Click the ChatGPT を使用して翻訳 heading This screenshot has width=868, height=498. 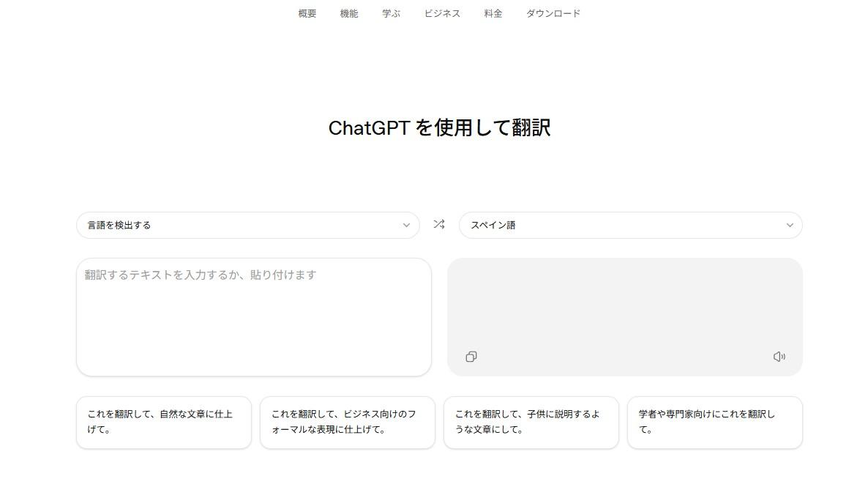tap(439, 127)
